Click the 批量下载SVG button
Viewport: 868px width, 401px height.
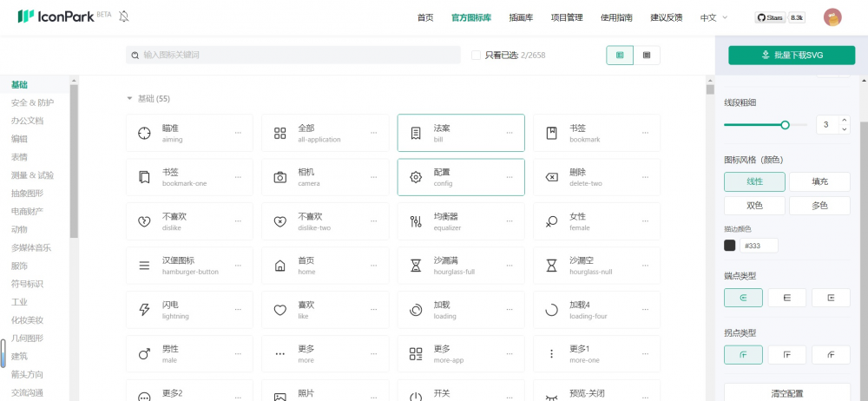(x=792, y=55)
